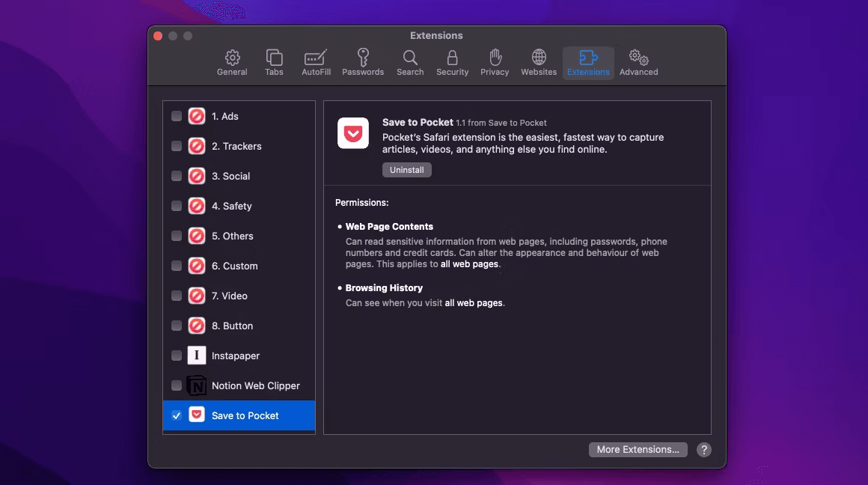
Task: Enable the 1. Ads extension checkbox
Action: point(177,116)
